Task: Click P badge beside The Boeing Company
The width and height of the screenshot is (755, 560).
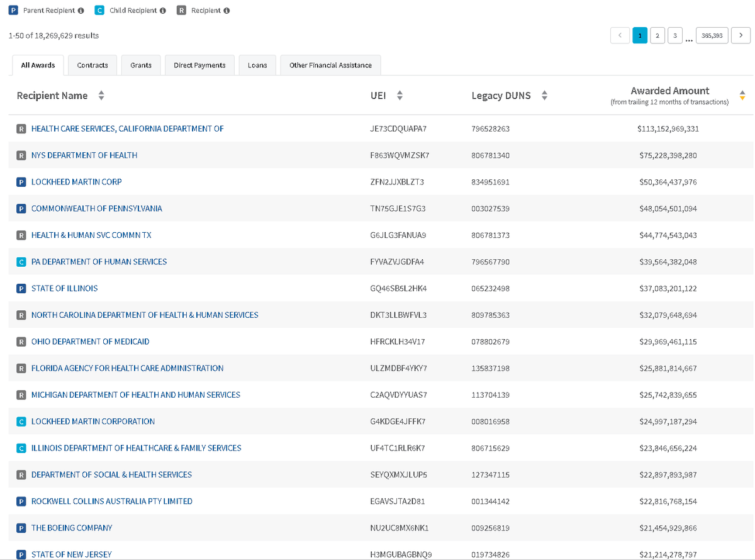Action: click(x=21, y=528)
